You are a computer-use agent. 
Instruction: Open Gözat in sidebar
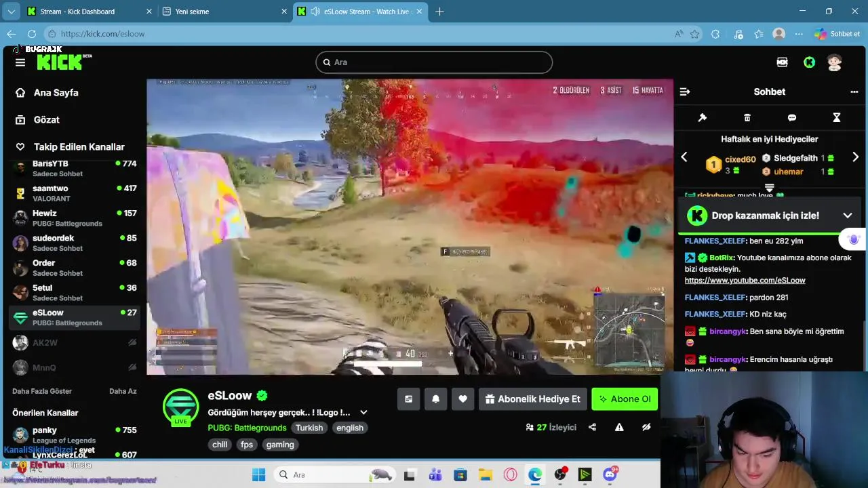46,120
